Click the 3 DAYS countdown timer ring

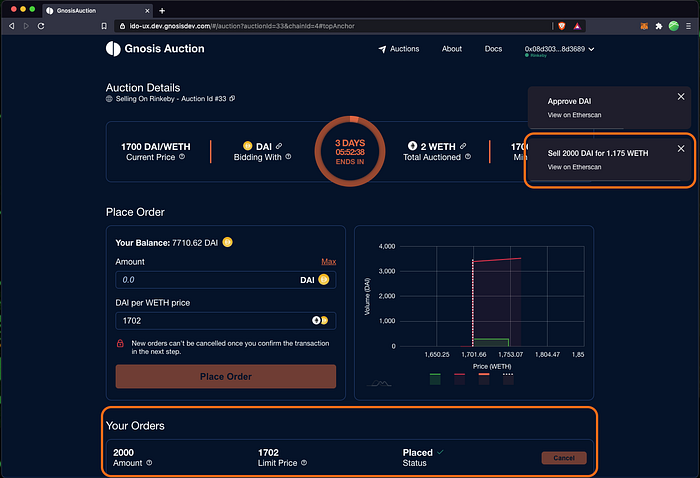[x=350, y=151]
